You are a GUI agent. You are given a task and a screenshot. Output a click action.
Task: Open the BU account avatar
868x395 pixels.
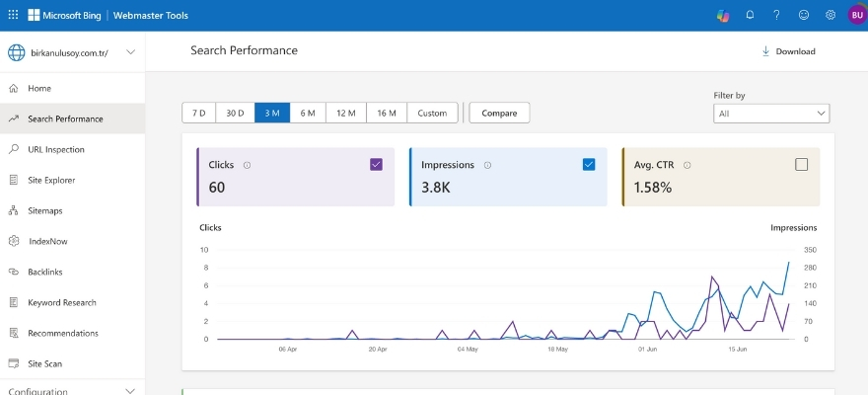click(x=857, y=15)
